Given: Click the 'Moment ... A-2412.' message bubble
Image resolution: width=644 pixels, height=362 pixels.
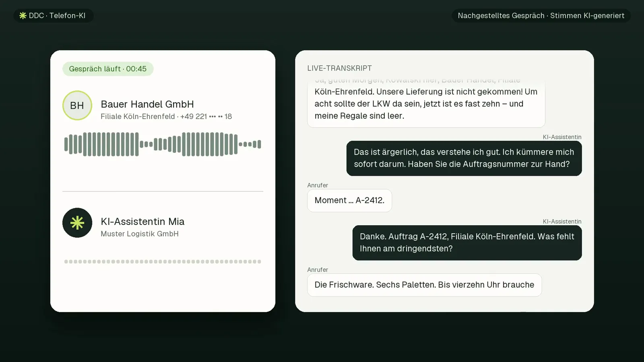Looking at the screenshot, I should click(349, 200).
